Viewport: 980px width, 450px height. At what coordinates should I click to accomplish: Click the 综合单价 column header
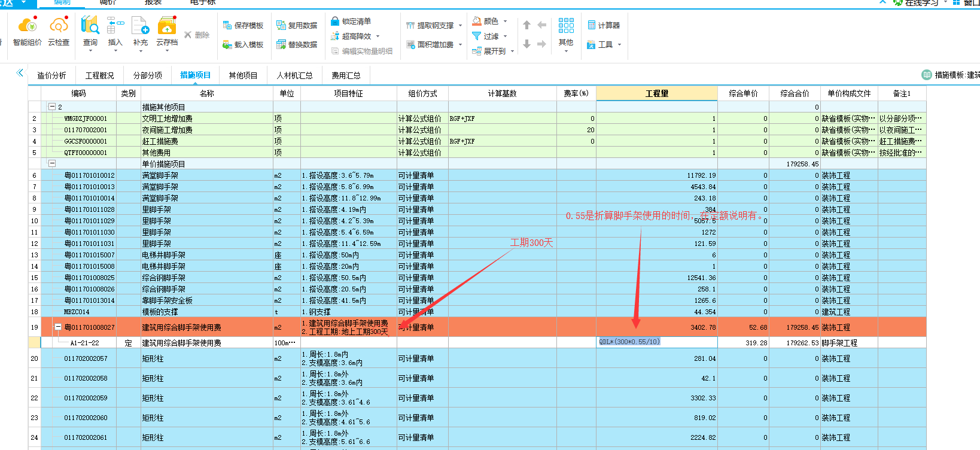(x=743, y=93)
